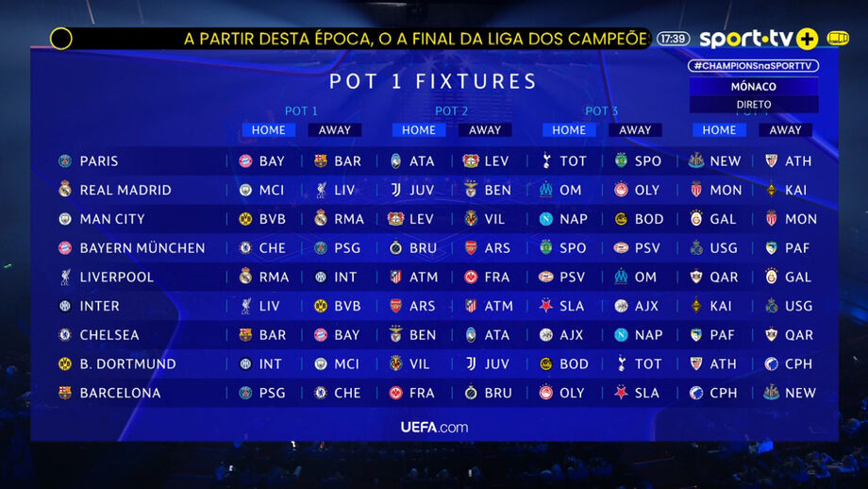Select the Newcastle crest in the Barcelona row

[x=772, y=393]
